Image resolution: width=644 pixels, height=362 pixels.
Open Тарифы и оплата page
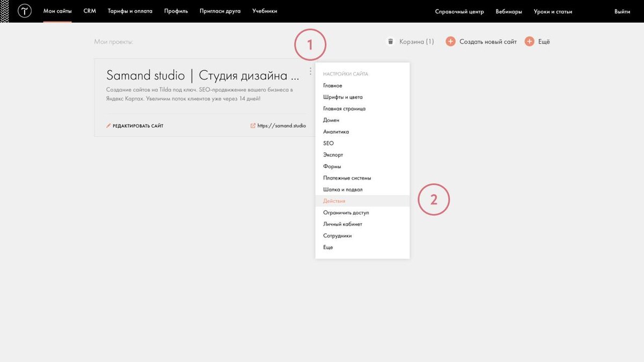pos(130,11)
